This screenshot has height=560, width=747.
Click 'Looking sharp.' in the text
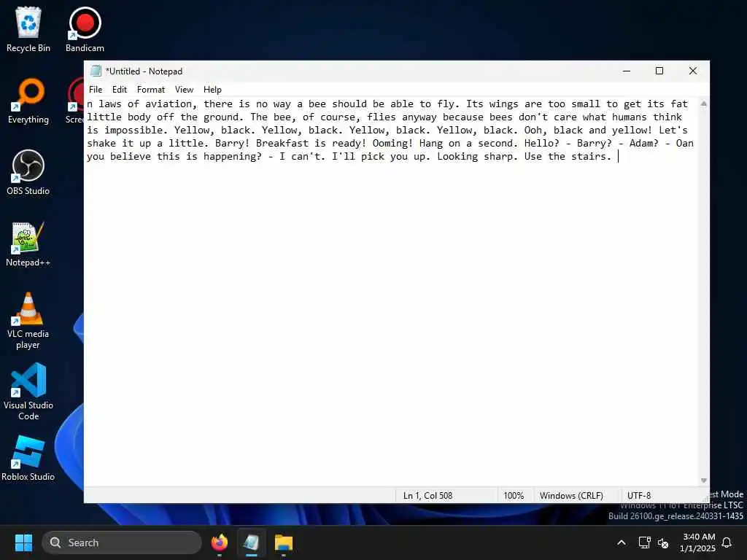pos(477,157)
